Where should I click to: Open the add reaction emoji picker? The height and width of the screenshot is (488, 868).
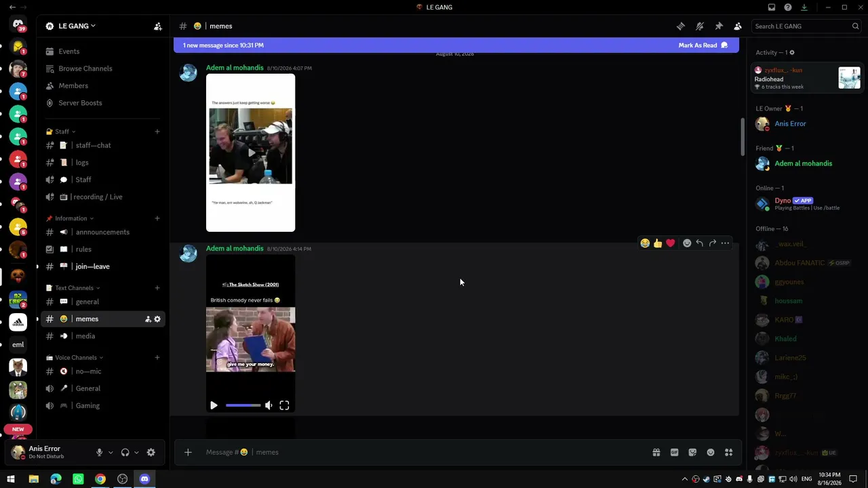687,243
